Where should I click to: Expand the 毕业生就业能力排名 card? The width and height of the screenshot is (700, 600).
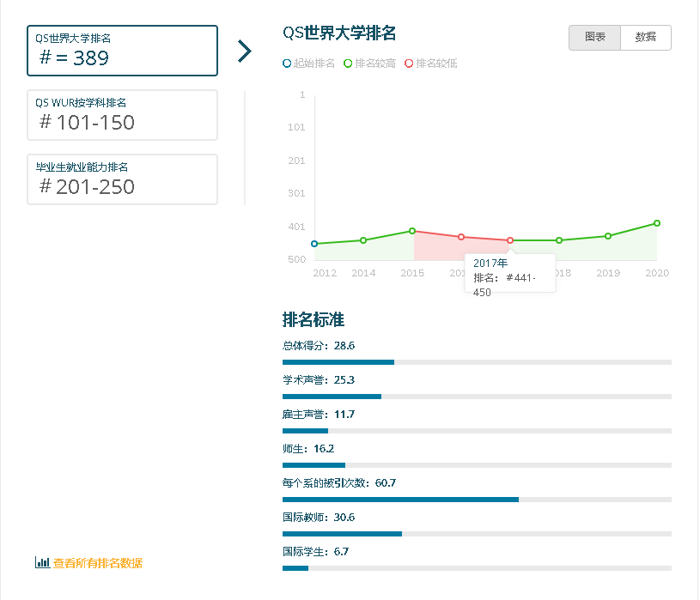point(122,179)
